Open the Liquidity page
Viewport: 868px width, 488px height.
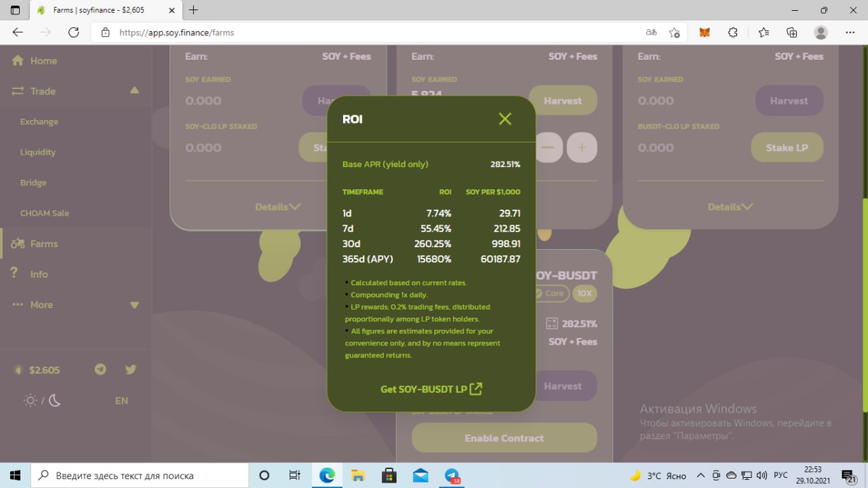[38, 152]
